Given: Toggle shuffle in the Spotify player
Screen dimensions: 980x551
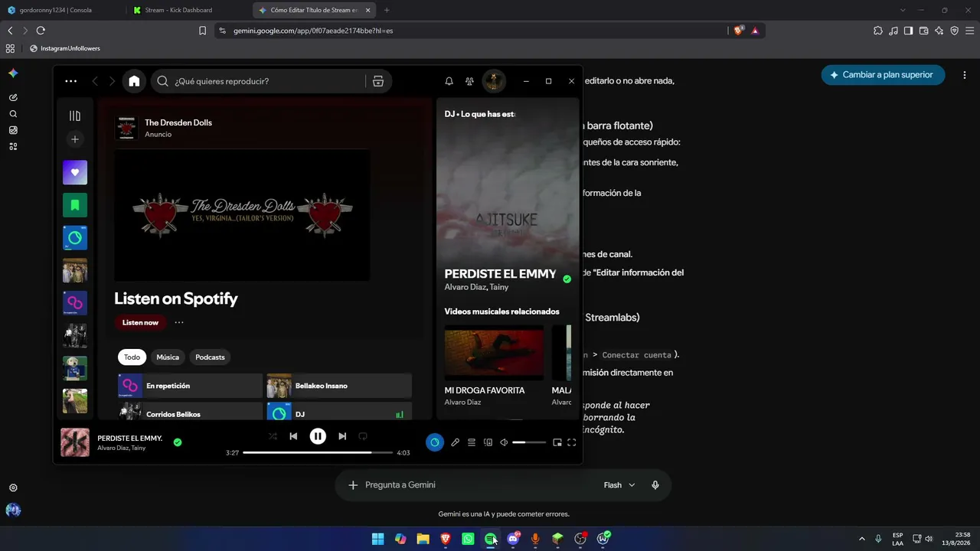Looking at the screenshot, I should [x=273, y=436].
